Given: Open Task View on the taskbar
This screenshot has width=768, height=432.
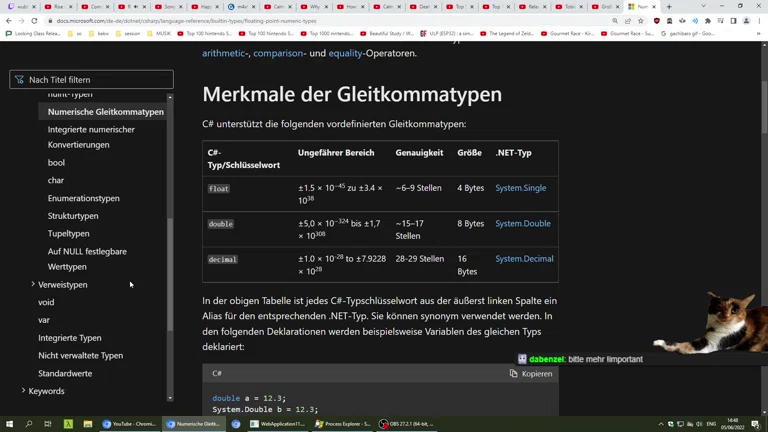Looking at the screenshot, I should [x=48, y=424].
